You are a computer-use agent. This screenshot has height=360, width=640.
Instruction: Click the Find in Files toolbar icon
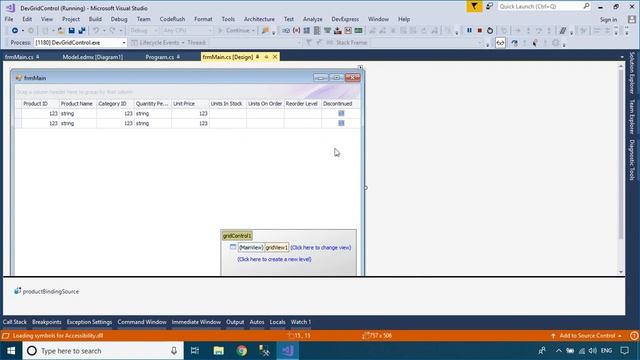265,31
